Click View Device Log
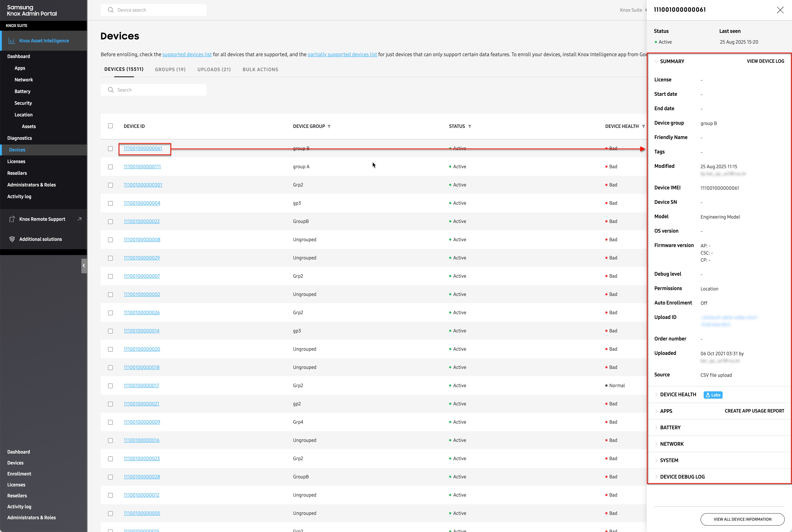The image size is (792, 532). click(765, 61)
